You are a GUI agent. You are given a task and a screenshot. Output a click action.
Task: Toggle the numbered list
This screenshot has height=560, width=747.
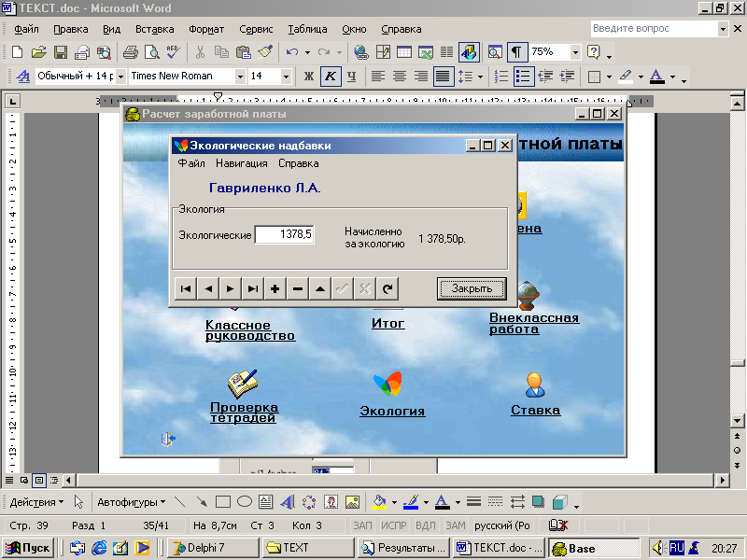click(x=501, y=77)
